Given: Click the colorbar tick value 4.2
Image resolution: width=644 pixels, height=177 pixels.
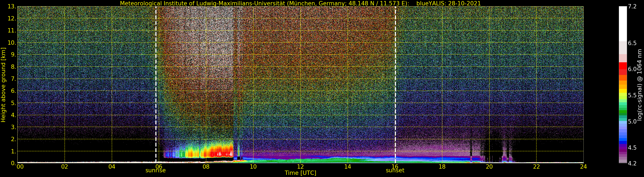Looking at the screenshot, I should 632,163.
